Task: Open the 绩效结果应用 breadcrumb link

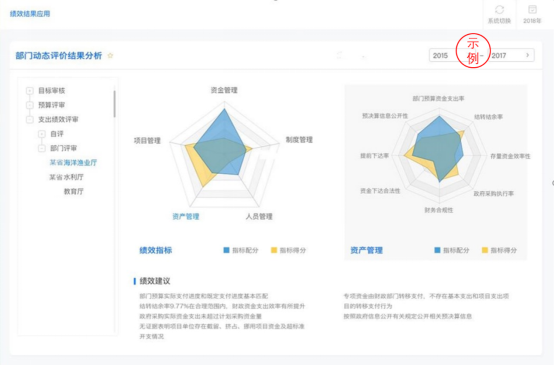Action: click(30, 14)
